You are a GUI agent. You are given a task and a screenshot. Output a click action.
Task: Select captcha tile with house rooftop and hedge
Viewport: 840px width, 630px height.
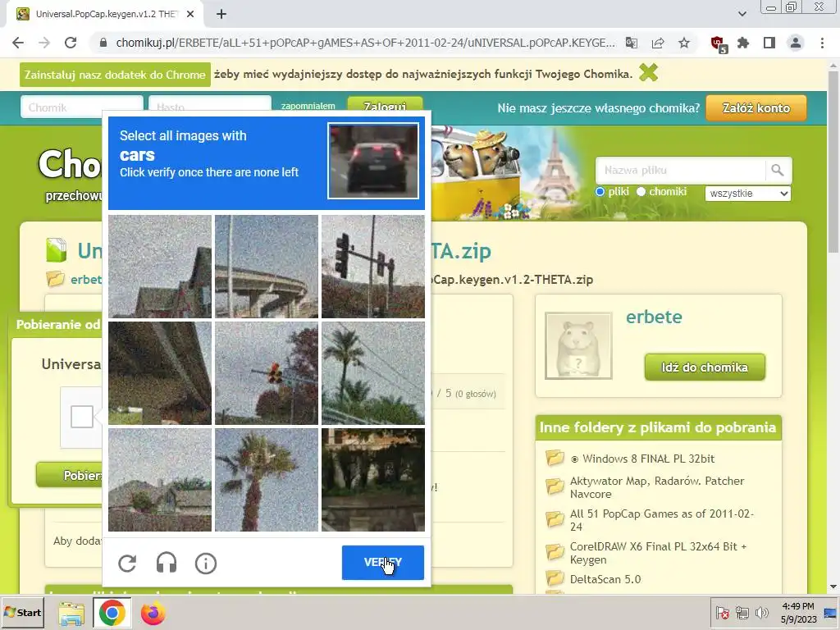[160, 480]
